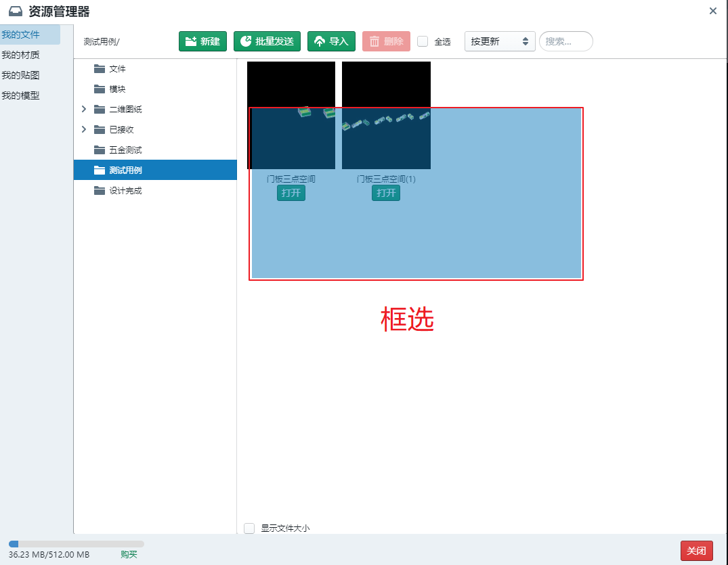Open the 五金测试 folder
Screen dimensions: 728x565
(125, 150)
